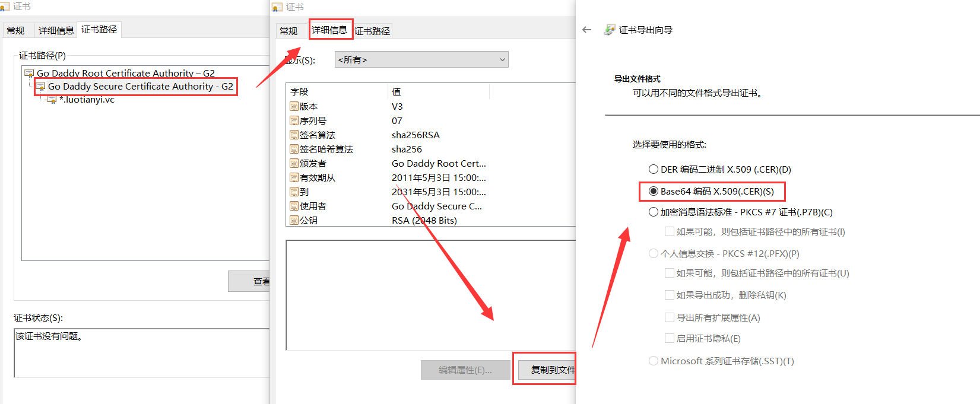
Task: Click the 序列号 field icon
Action: click(x=294, y=120)
